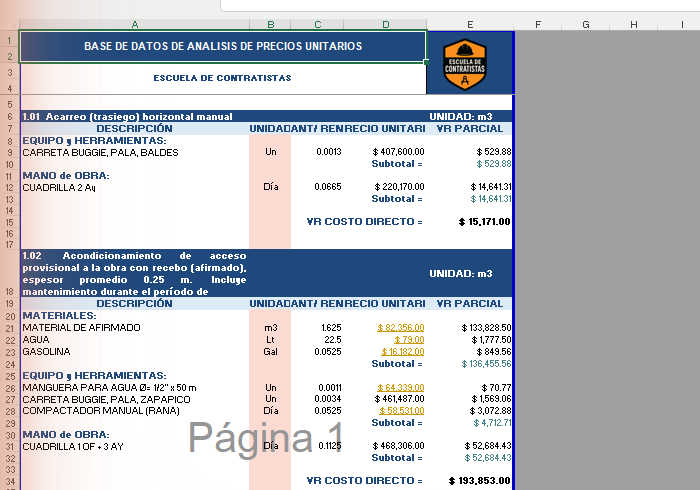Select the quantity cell 22.5

(x=317, y=340)
